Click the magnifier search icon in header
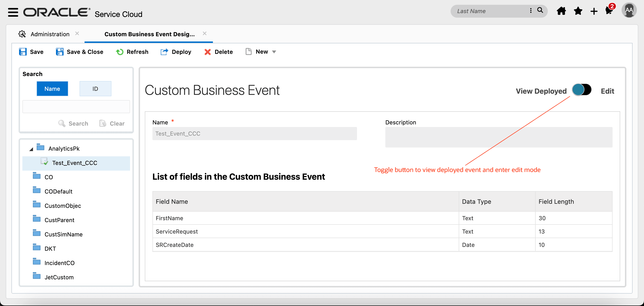The width and height of the screenshot is (644, 306). pos(540,10)
